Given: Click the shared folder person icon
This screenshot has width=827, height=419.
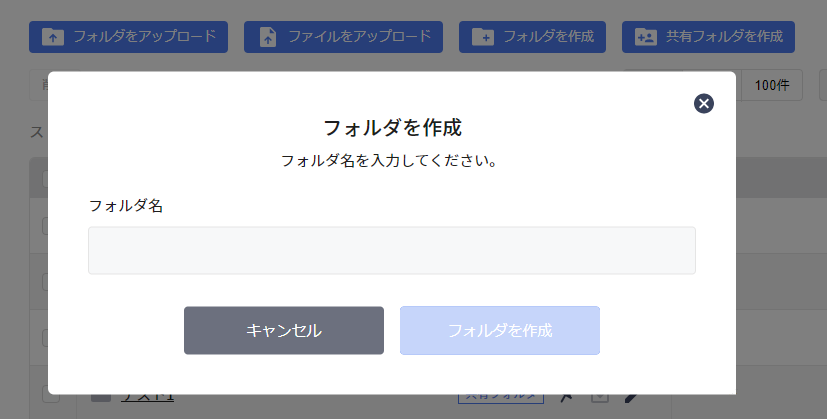Looking at the screenshot, I should click(x=646, y=37).
